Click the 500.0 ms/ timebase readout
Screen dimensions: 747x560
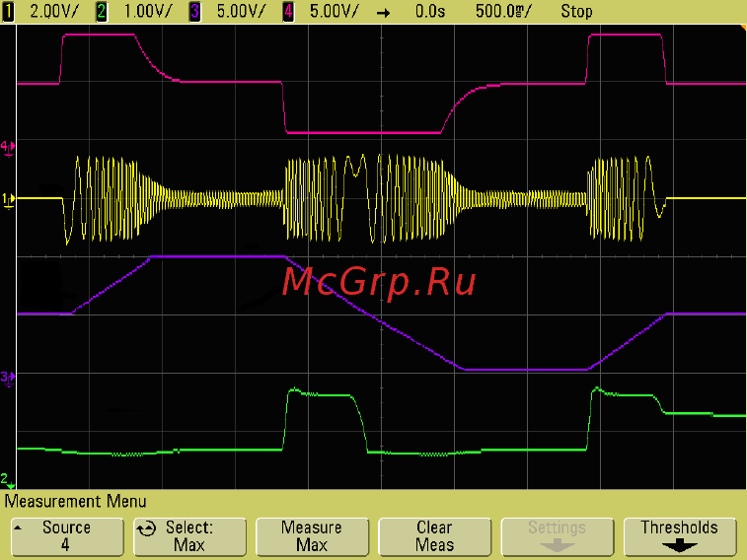click(503, 12)
